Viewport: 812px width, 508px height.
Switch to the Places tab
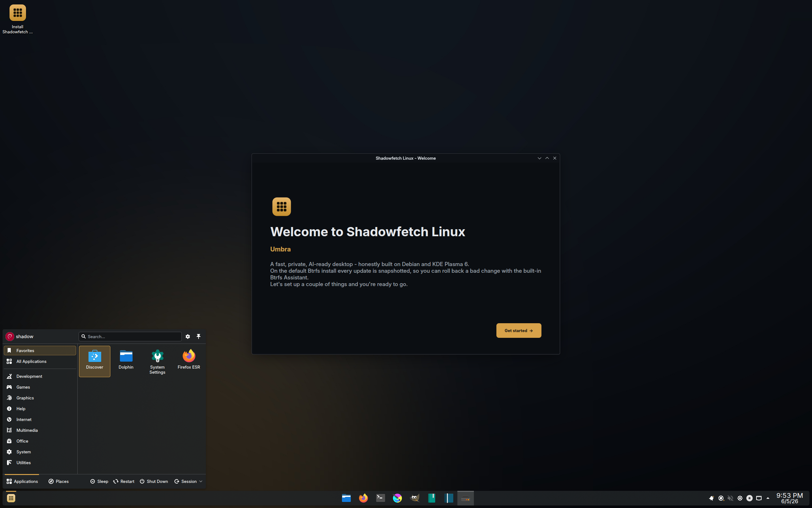(x=59, y=481)
